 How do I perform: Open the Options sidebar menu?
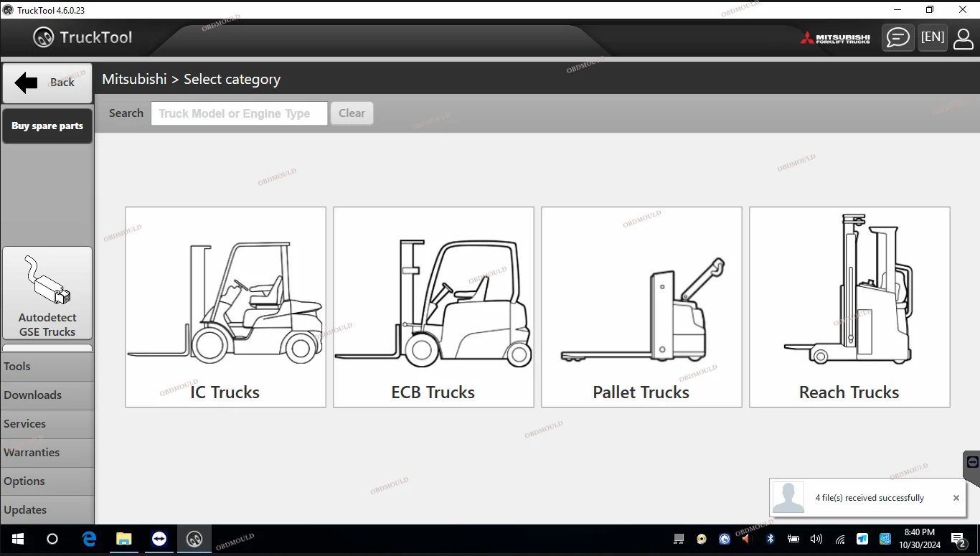pyautogui.click(x=47, y=481)
